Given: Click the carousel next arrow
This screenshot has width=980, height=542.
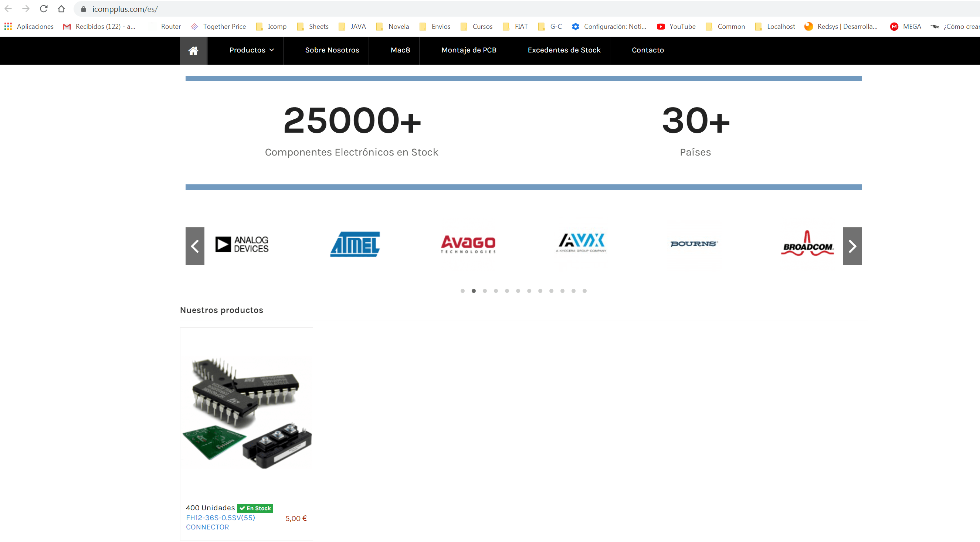Looking at the screenshot, I should coord(852,246).
